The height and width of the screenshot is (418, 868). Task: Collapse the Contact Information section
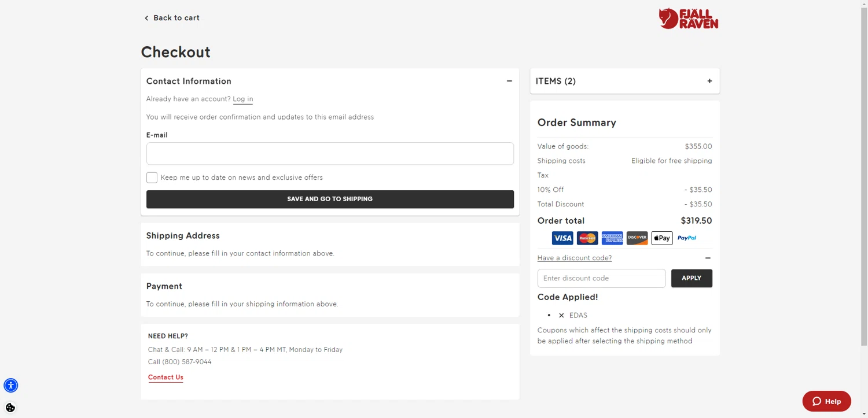tap(509, 81)
